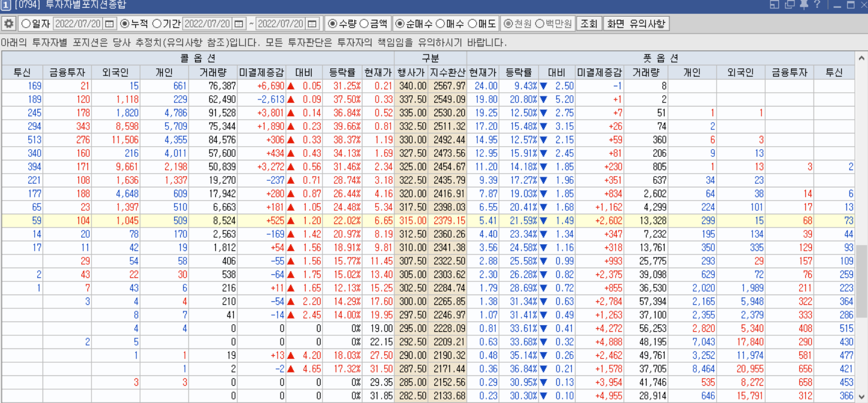Click call financial investment value 343

point(67,126)
